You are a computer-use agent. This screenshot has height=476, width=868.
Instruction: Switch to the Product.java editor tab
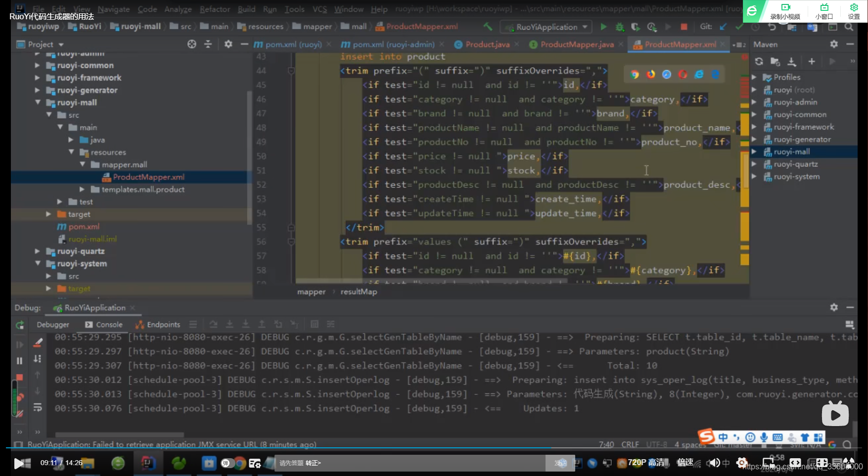click(487, 44)
